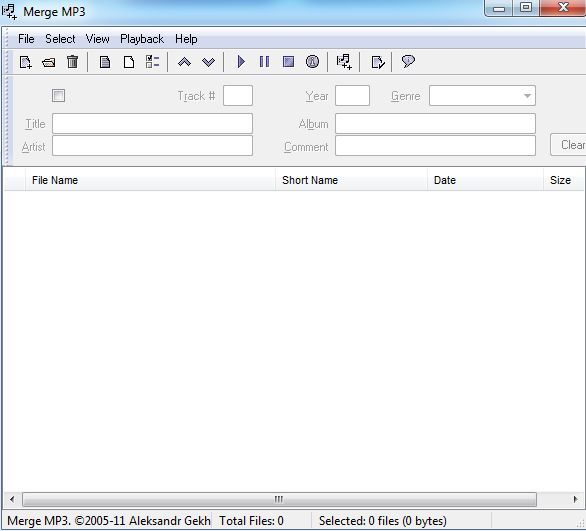Viewport: 586px width, 531px height.
Task: Click the trash can remove icon
Action: (x=73, y=62)
